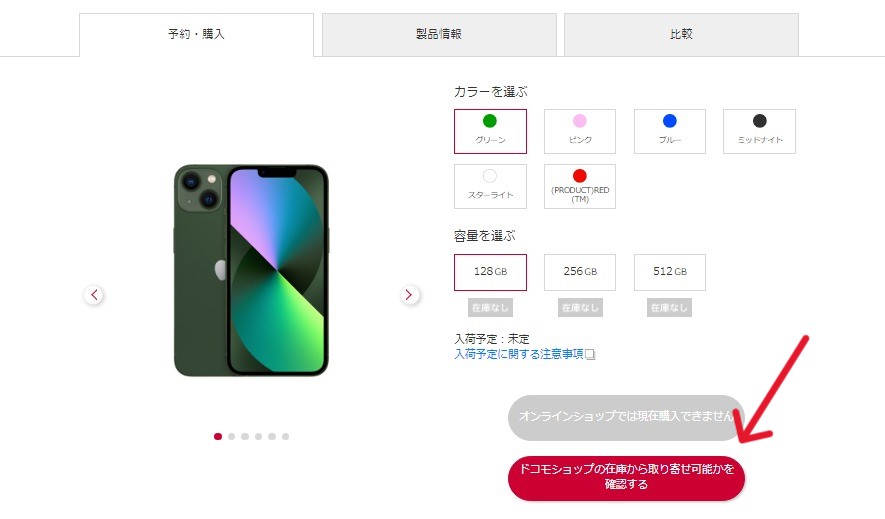Open the 比較 tab
The image size is (885, 519).
point(681,34)
